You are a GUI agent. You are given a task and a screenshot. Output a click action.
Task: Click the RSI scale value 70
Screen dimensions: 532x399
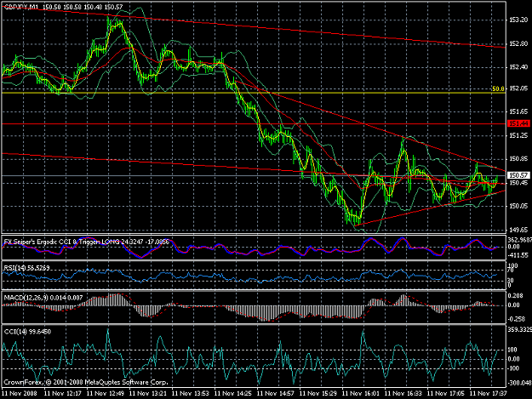512,271
